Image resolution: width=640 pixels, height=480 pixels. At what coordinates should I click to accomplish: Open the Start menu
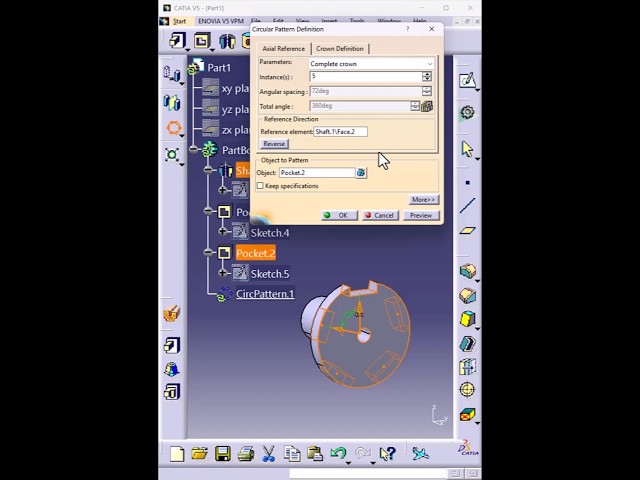point(179,21)
